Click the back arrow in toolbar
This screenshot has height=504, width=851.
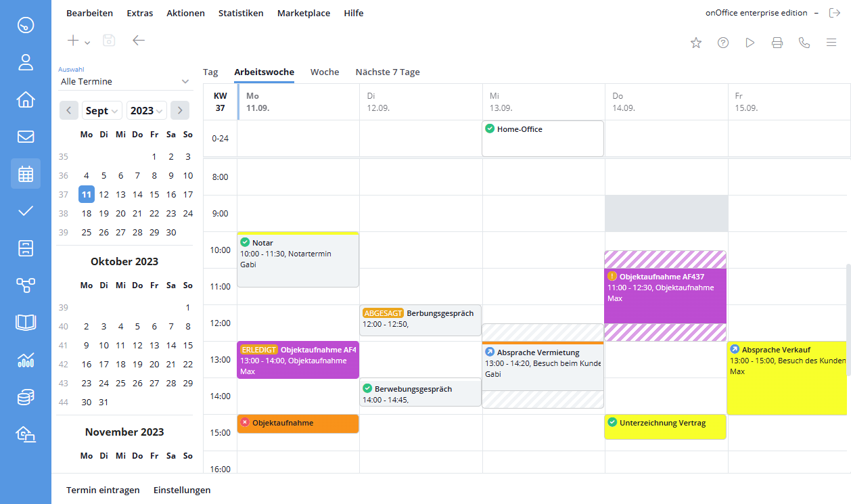pos(139,41)
